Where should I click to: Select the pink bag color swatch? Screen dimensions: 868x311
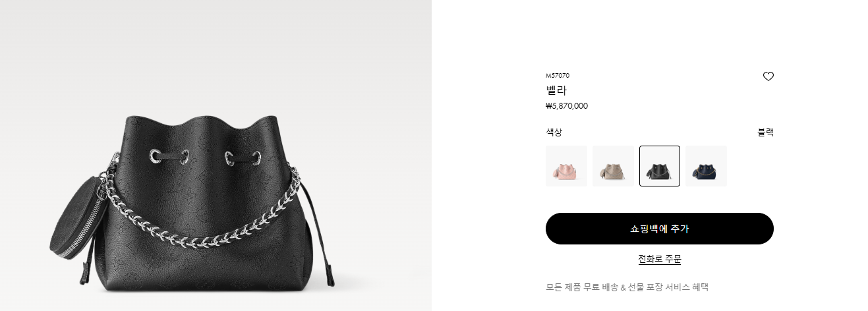coord(566,166)
